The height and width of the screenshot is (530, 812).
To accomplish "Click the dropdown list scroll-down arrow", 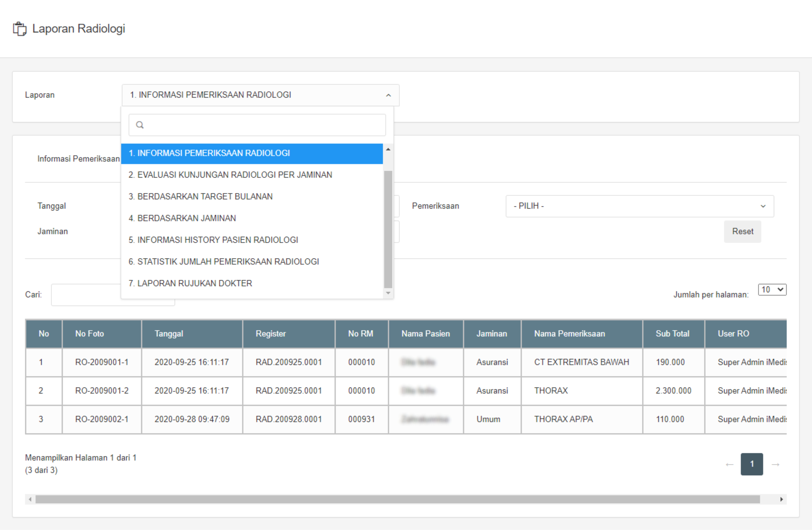I will pos(388,293).
